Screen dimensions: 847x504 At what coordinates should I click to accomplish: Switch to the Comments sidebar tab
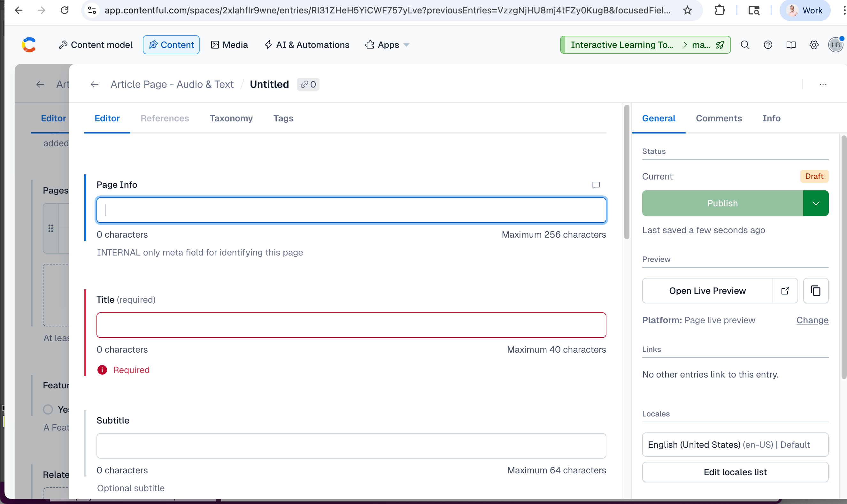point(719,118)
